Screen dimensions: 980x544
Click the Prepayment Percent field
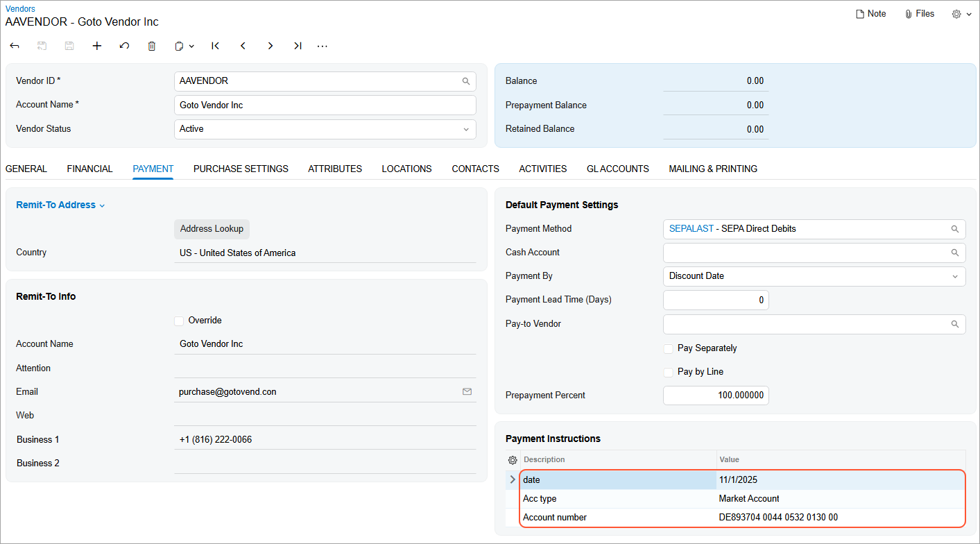716,396
